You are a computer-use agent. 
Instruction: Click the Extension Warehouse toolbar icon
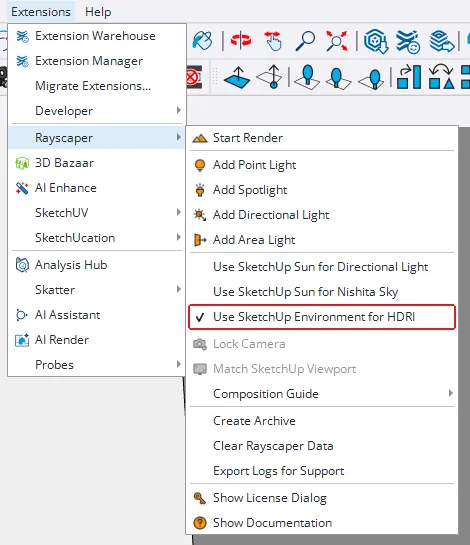click(408, 41)
